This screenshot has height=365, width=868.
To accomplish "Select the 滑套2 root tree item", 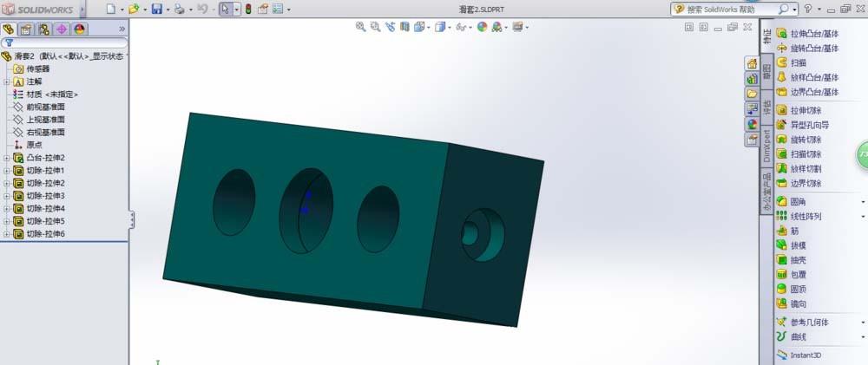I will pyautogui.click(x=64, y=56).
